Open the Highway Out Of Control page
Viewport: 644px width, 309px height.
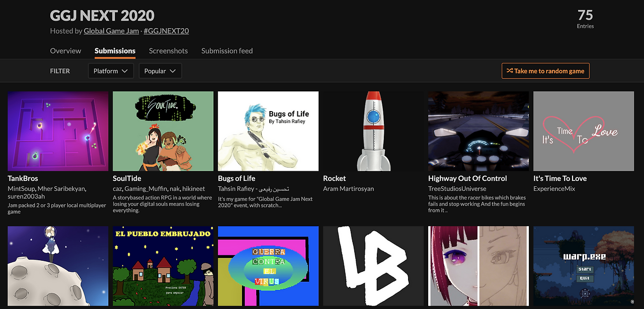[x=467, y=178]
